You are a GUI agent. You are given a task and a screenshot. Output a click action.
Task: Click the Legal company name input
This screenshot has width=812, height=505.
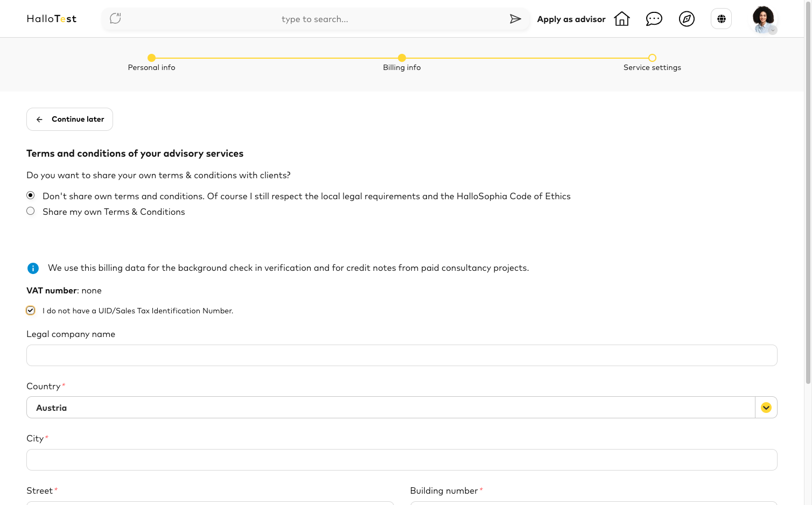tap(402, 355)
